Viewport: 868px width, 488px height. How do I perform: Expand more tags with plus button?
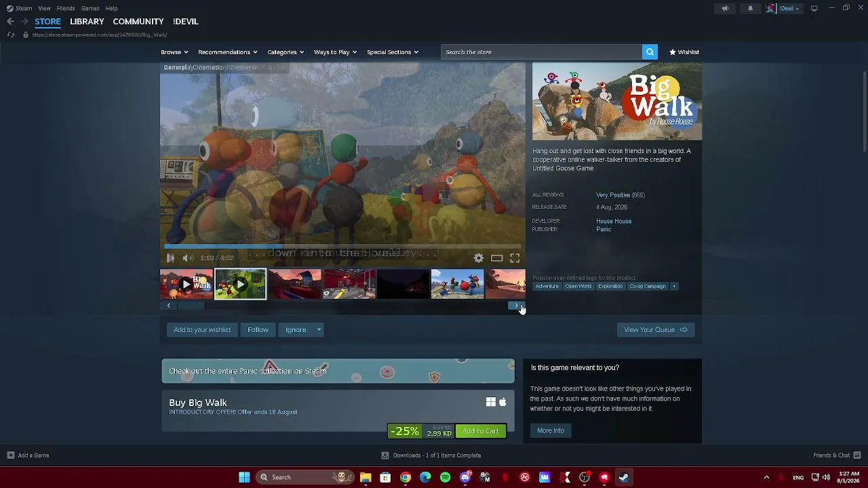(674, 286)
